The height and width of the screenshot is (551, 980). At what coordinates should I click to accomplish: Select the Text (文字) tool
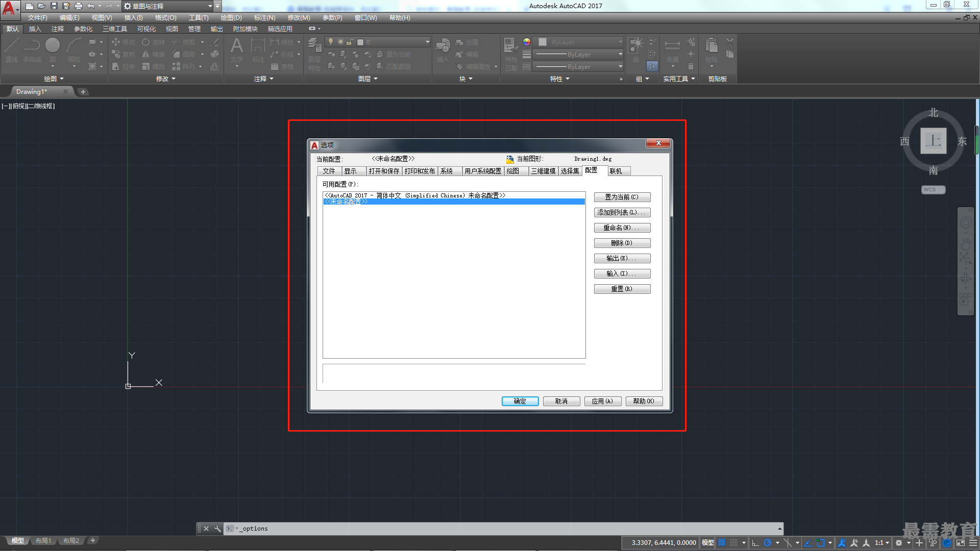tap(237, 50)
